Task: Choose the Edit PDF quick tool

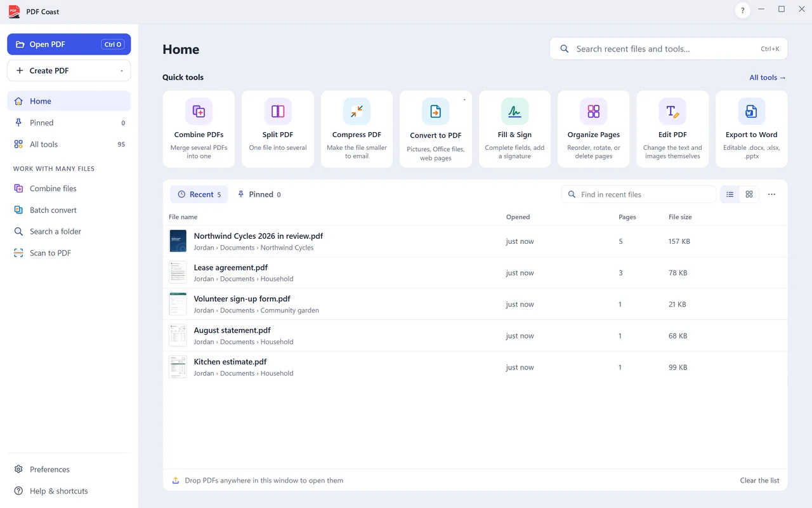Action: pos(672,129)
